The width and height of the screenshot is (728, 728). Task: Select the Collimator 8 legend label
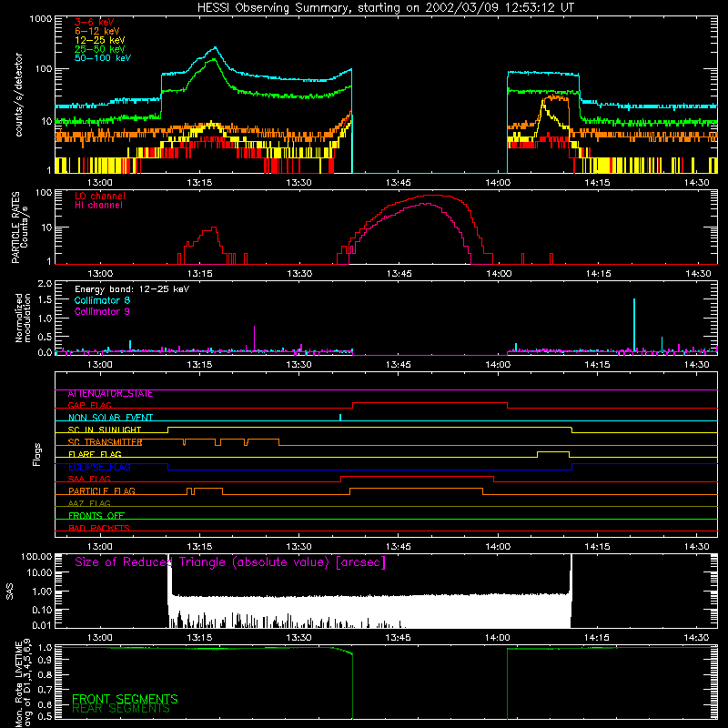102,300
